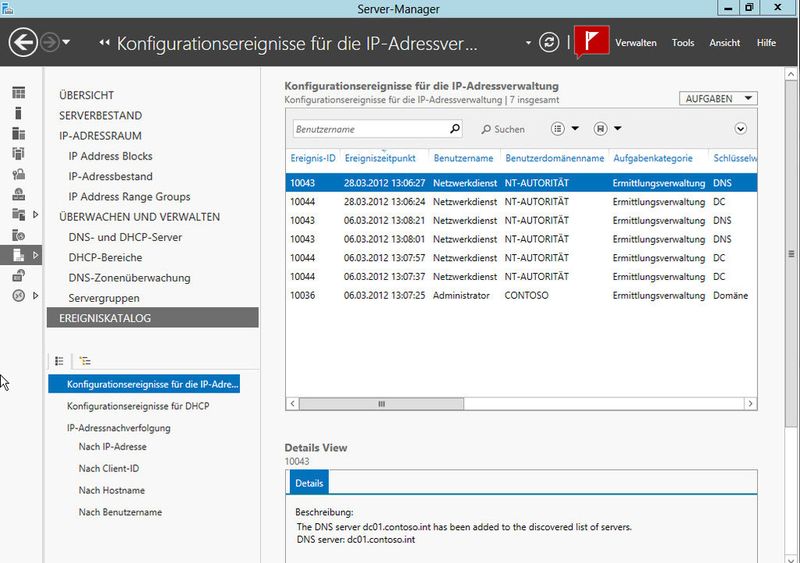
Task: Open DNS- und DHCP-Server
Action: [x=125, y=237]
